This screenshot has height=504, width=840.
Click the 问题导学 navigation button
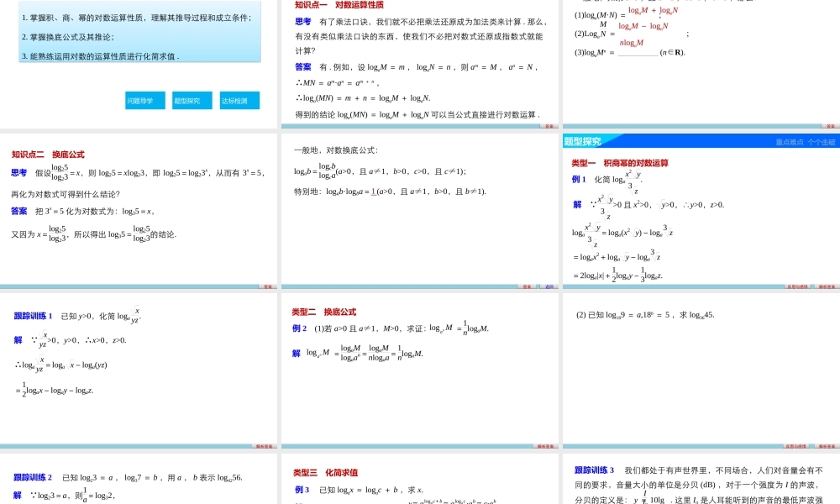144,100
